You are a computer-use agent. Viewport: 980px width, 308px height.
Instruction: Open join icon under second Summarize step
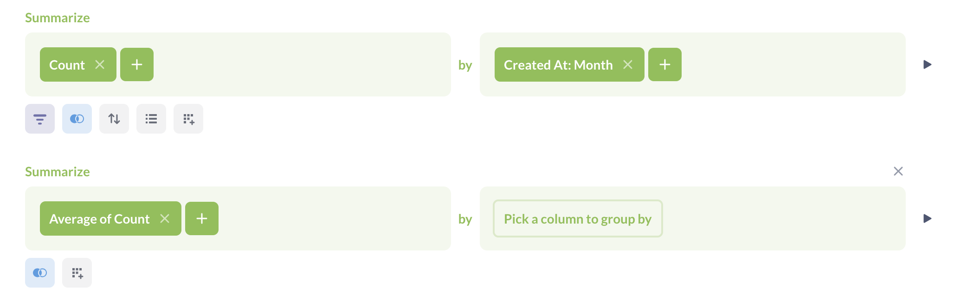tap(40, 273)
